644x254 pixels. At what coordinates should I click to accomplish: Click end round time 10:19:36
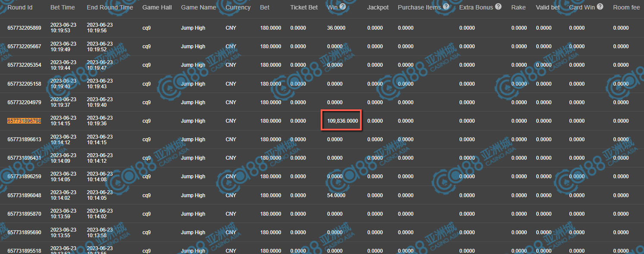[100, 121]
